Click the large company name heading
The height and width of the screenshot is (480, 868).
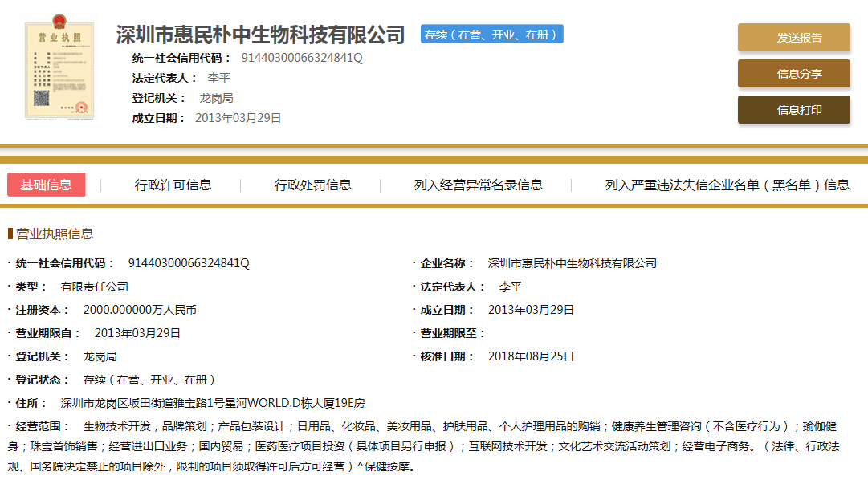260,35
